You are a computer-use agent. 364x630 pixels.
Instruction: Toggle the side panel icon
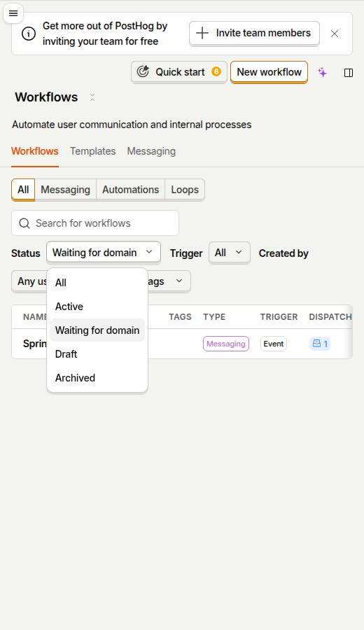click(x=349, y=73)
